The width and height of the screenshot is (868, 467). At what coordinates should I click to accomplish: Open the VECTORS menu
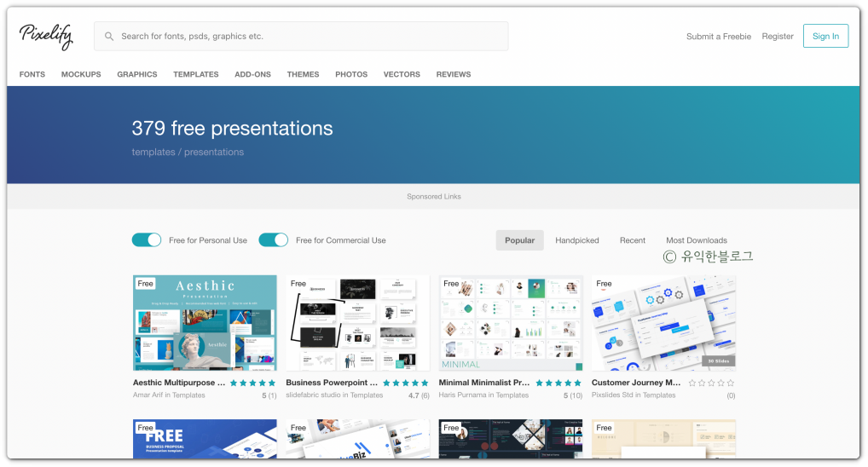click(402, 74)
